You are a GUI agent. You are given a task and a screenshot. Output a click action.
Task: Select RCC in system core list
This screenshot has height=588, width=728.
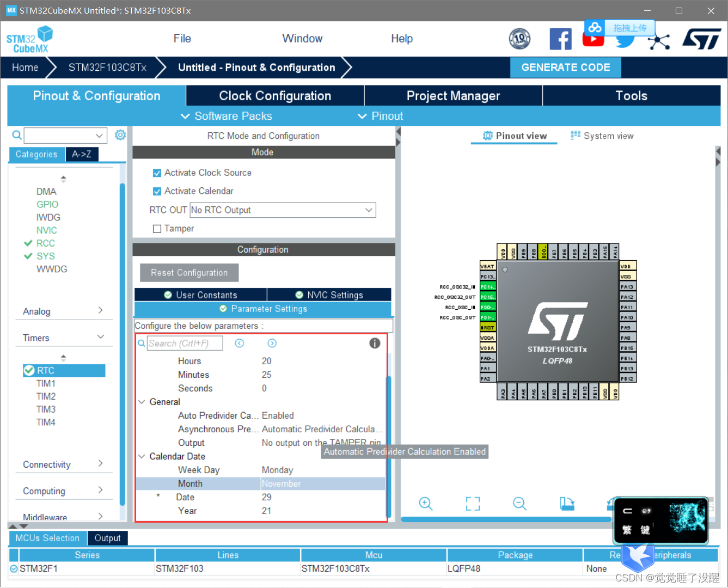click(x=45, y=243)
